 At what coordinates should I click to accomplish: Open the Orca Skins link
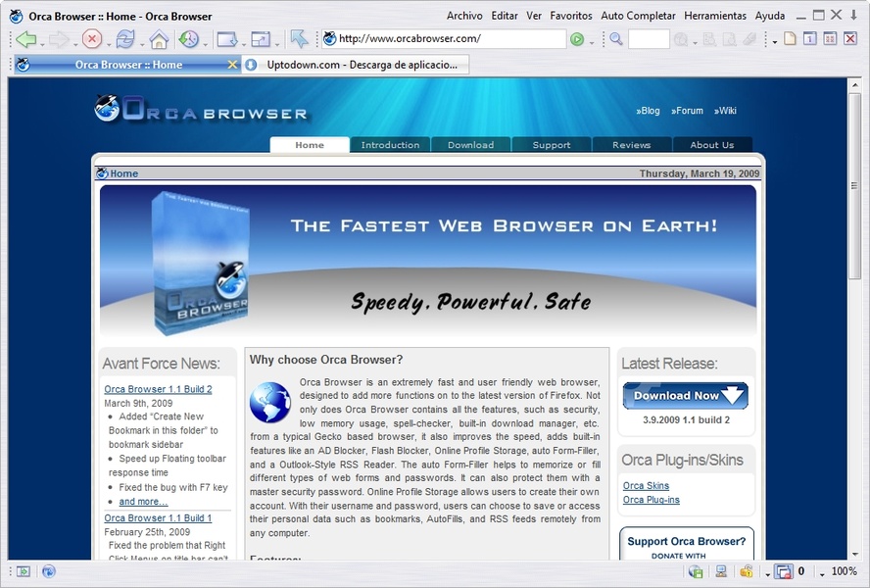(646, 486)
